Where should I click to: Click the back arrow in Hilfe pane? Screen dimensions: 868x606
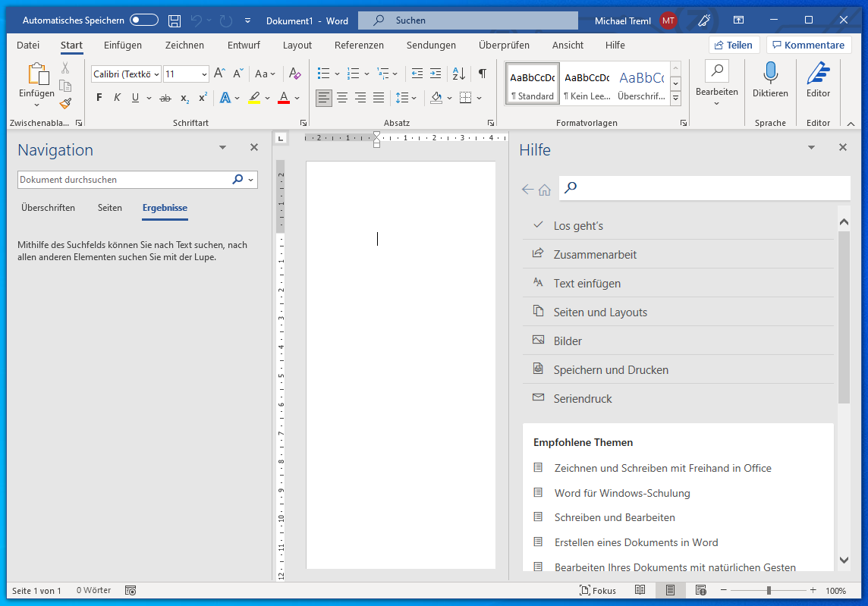(527, 190)
